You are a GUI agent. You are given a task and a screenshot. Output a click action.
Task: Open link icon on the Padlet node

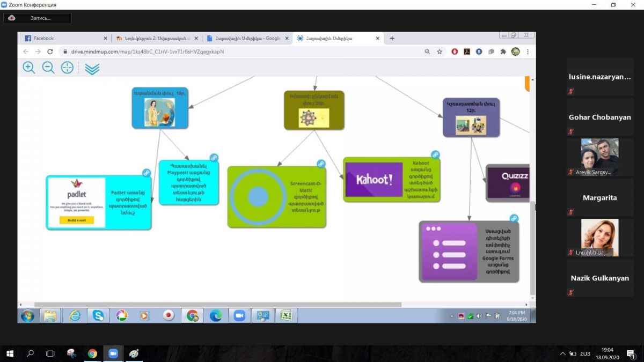click(146, 173)
